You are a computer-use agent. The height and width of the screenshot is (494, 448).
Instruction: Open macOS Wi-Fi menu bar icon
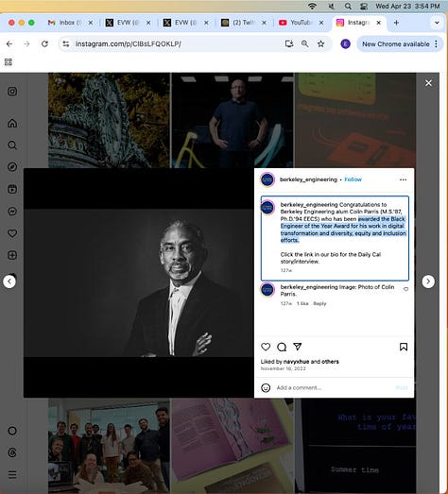pos(313,6)
